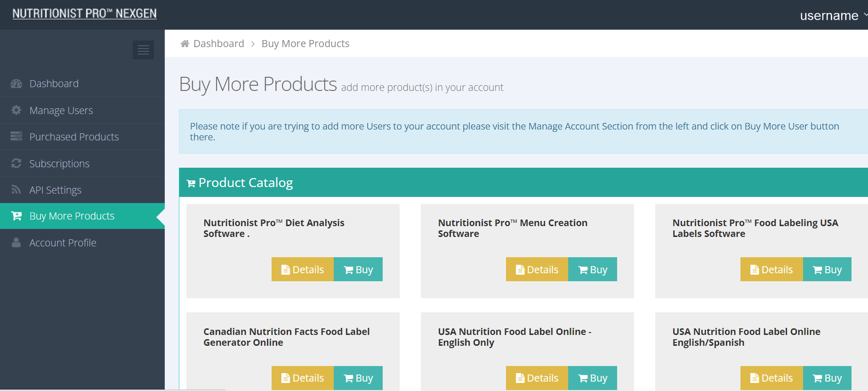The width and height of the screenshot is (868, 391).
Task: Select Buy More Products menu item
Action: click(82, 216)
